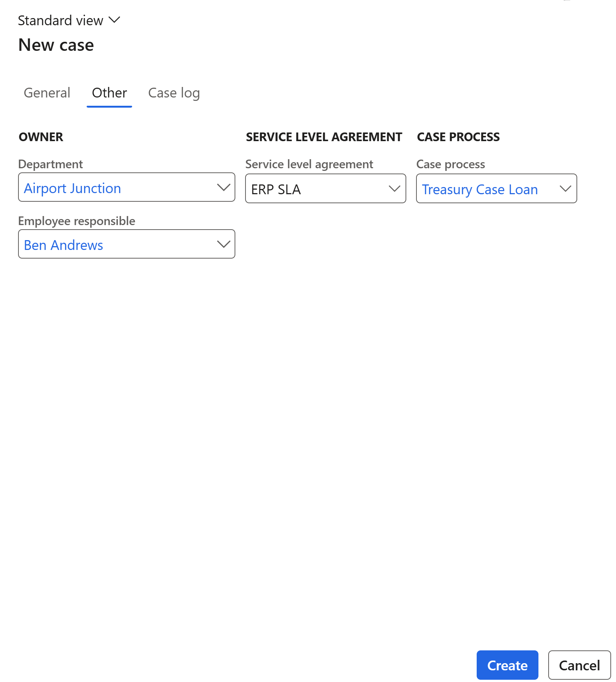
Task: Expand the Standard view chevron
Action: pos(114,20)
